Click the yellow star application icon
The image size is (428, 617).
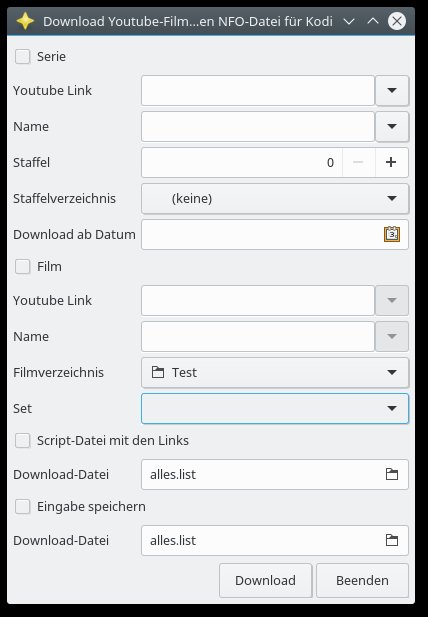pyautogui.click(x=25, y=21)
